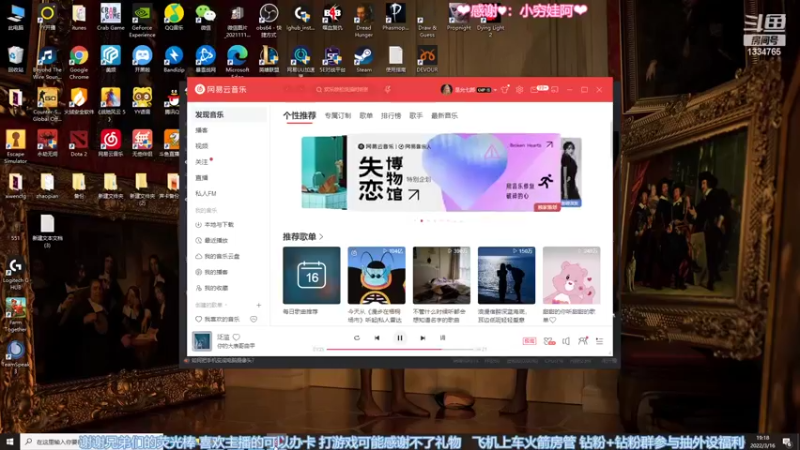Image resolution: width=800 pixels, height=450 pixels.
Task: Open 我喜欢的音乐 playlist in sidebar
Action: click(x=217, y=319)
